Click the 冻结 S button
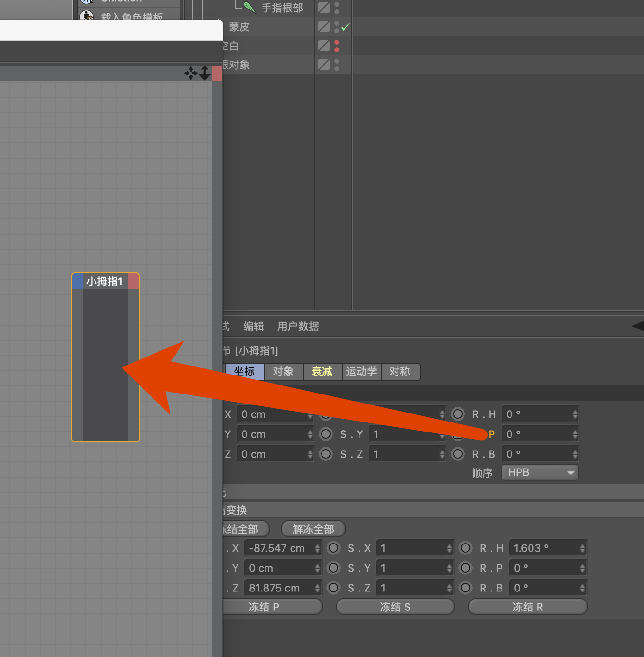The height and width of the screenshot is (657, 644). pyautogui.click(x=396, y=607)
